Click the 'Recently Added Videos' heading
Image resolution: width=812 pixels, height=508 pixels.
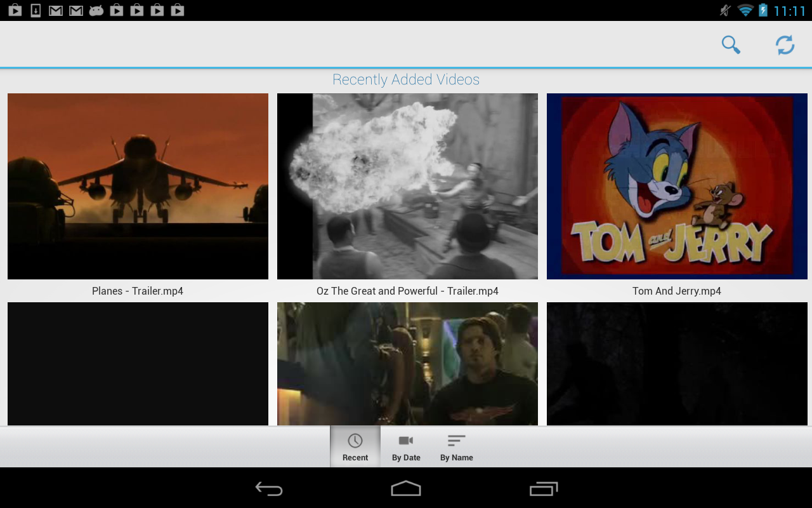point(406,79)
